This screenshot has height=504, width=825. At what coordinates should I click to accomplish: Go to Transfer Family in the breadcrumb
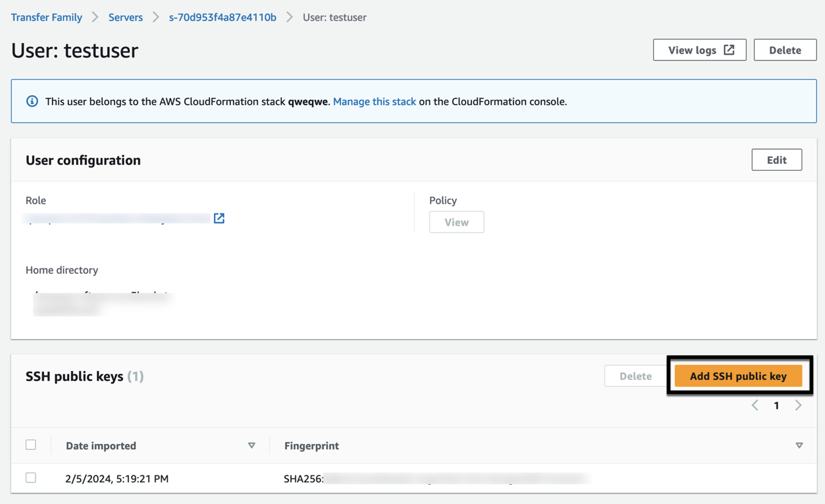pyautogui.click(x=46, y=17)
